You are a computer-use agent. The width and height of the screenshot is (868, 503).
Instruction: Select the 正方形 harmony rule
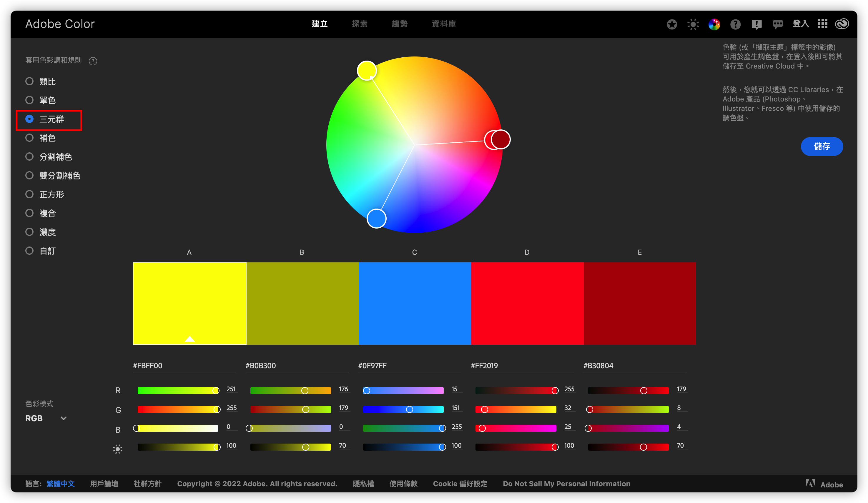tap(45, 194)
